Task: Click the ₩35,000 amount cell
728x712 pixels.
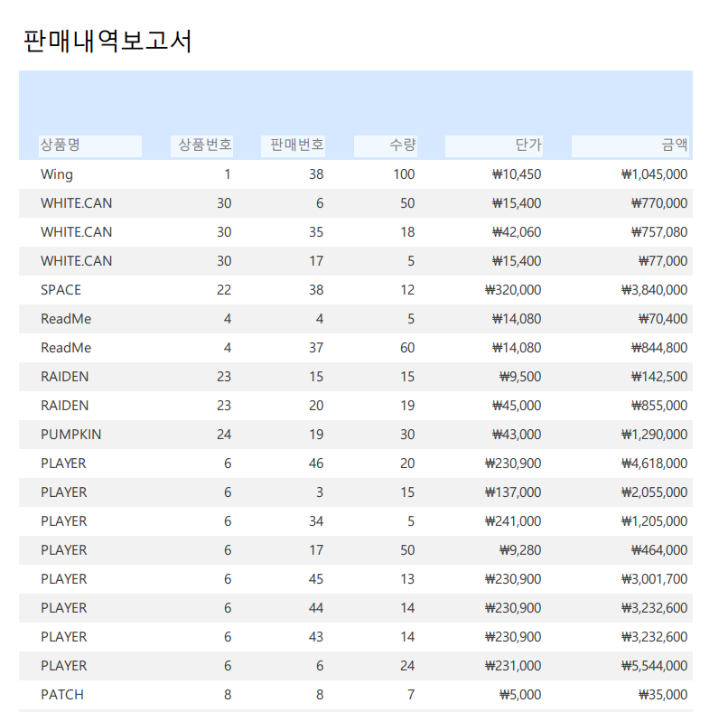Action: pos(663,695)
